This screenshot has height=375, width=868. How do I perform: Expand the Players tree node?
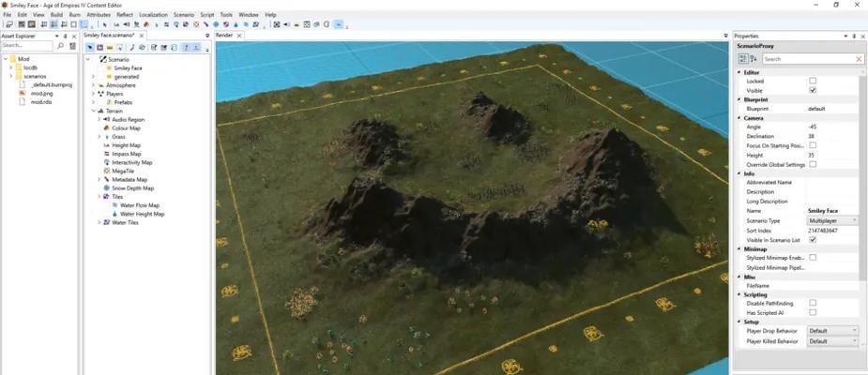click(93, 94)
